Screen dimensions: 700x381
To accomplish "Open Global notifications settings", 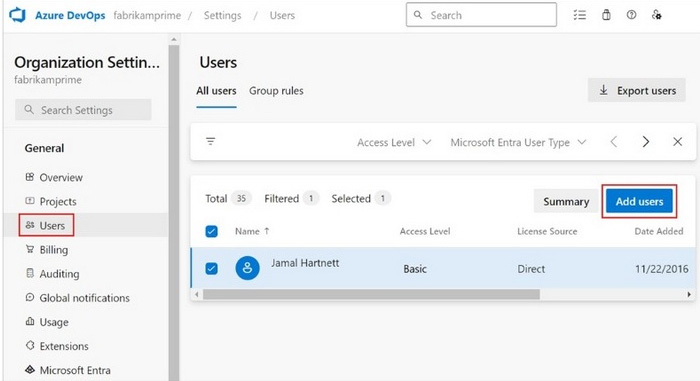I will pyautogui.click(x=84, y=298).
